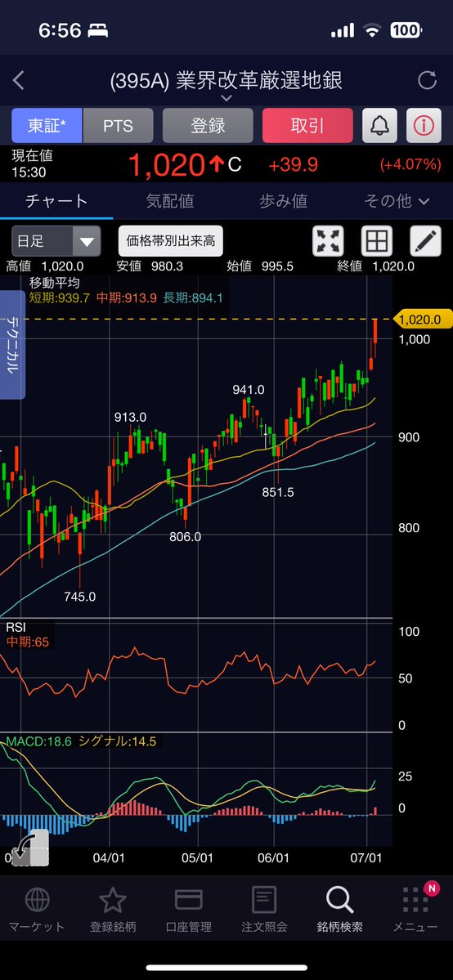The height and width of the screenshot is (980, 453).
Task: Tap the rotate-screen icon on the chart
Action: 29,848
